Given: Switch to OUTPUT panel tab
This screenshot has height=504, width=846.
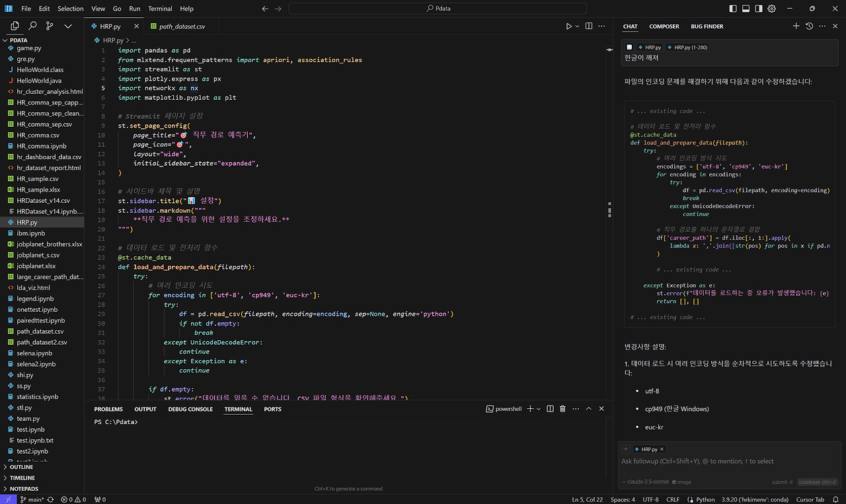Looking at the screenshot, I should (x=145, y=409).
